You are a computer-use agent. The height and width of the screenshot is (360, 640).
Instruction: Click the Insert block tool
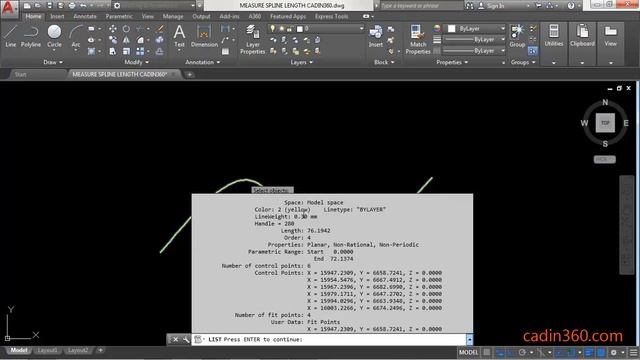[x=376, y=36]
